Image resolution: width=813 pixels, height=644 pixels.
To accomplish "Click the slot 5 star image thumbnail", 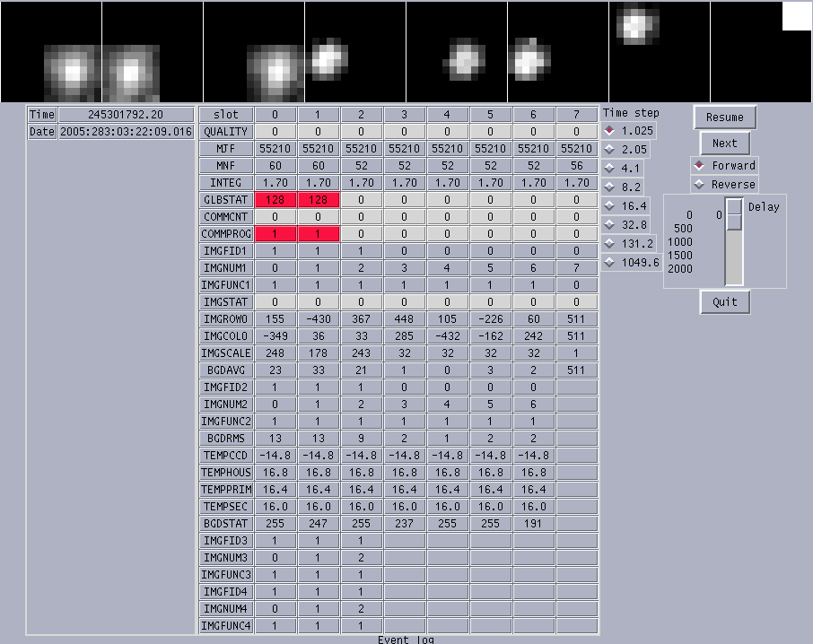I will coord(558,52).
